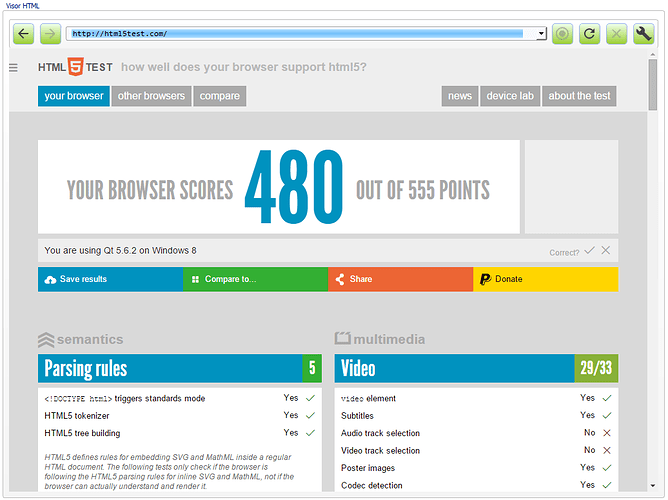Click 'You are using Qt 5.6.2 on Windows 8'
Screen dimensions: 668x500
pos(120,250)
